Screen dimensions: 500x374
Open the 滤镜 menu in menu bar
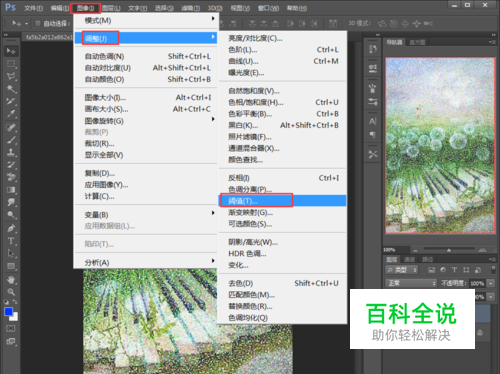pyautogui.click(x=191, y=8)
